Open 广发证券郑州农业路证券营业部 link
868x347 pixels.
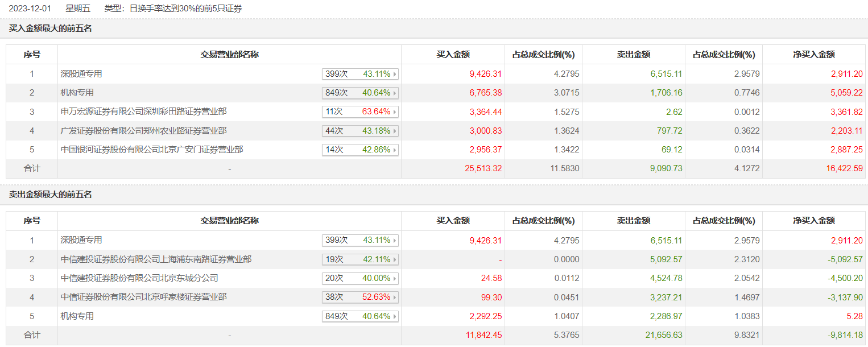coord(143,131)
